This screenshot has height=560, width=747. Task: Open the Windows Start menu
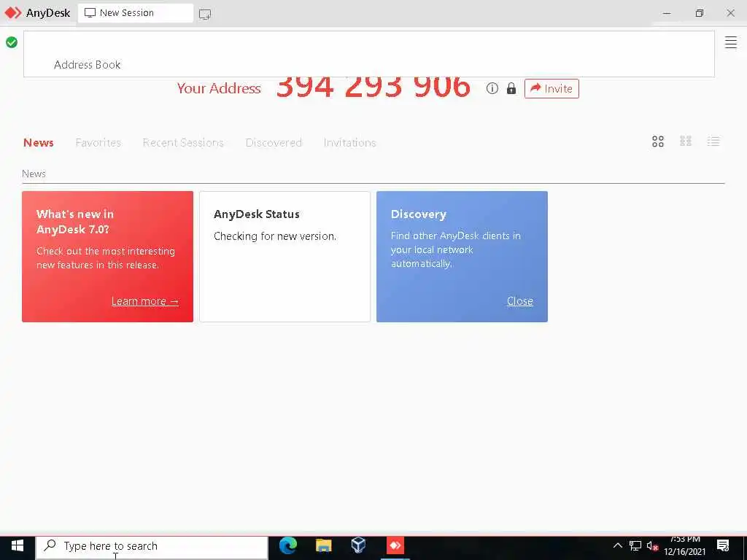[18, 545]
